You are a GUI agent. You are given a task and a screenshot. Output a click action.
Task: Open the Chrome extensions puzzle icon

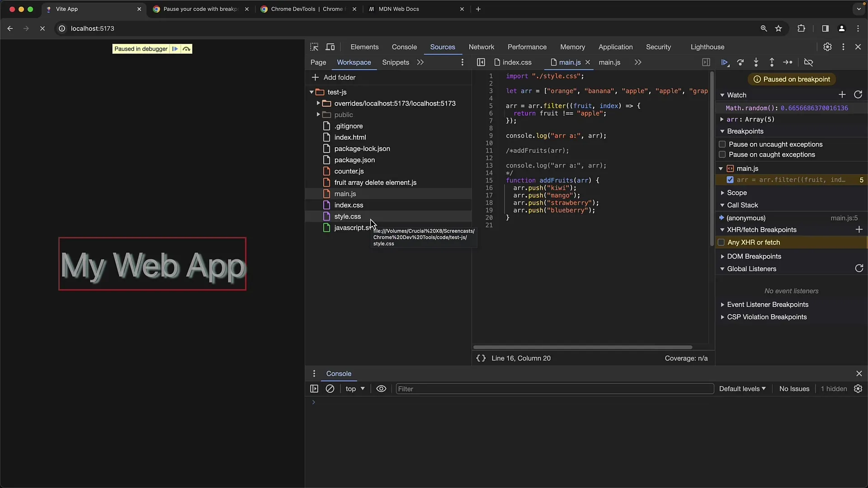(x=801, y=28)
